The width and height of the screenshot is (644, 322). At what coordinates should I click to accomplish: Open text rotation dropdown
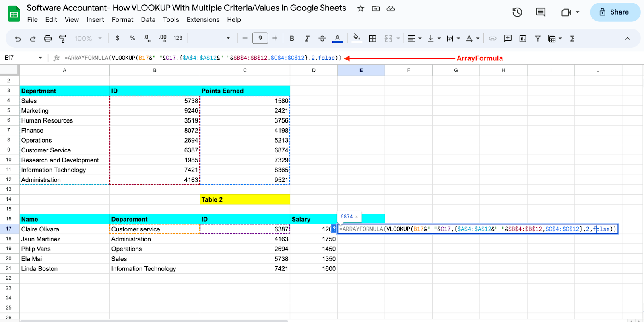473,38
